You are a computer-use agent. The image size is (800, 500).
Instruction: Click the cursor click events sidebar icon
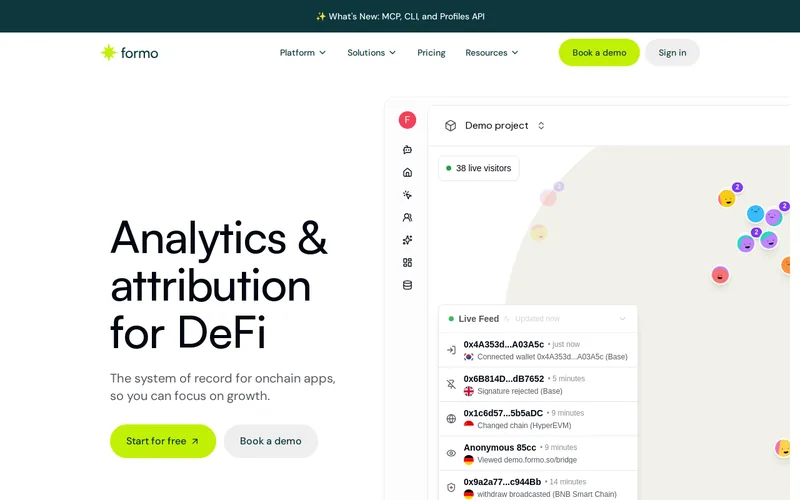(x=407, y=195)
